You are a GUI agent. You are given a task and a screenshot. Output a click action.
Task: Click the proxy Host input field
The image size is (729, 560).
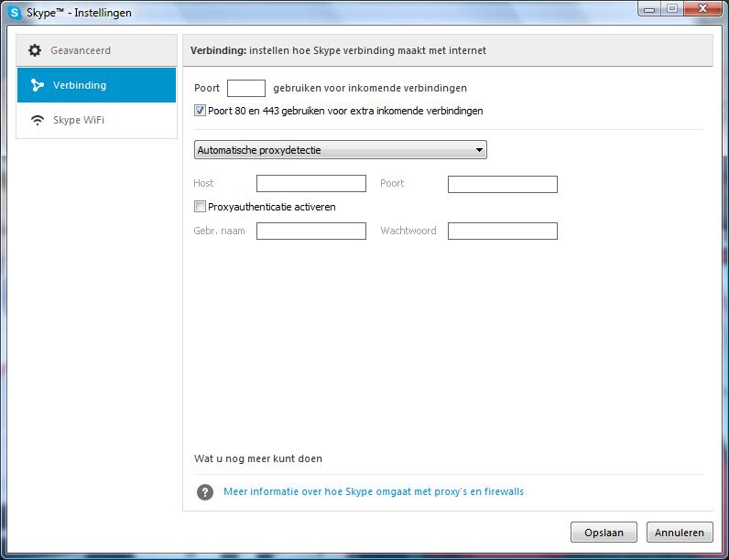311,183
